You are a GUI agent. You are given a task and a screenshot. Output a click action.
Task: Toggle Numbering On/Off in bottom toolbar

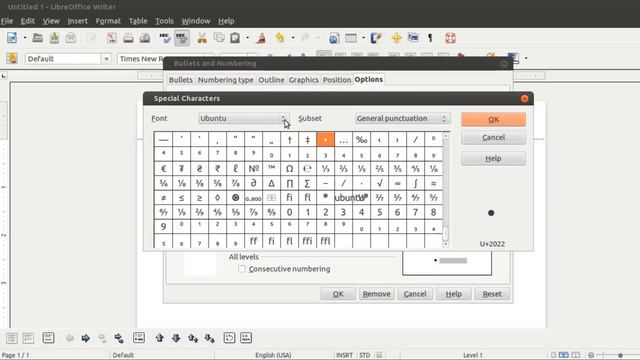tap(28, 338)
